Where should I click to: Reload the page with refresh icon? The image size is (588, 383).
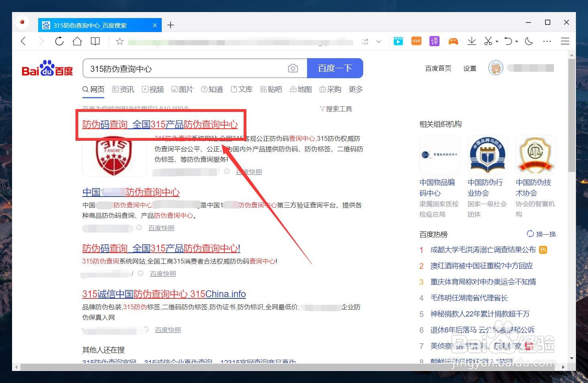pos(59,41)
